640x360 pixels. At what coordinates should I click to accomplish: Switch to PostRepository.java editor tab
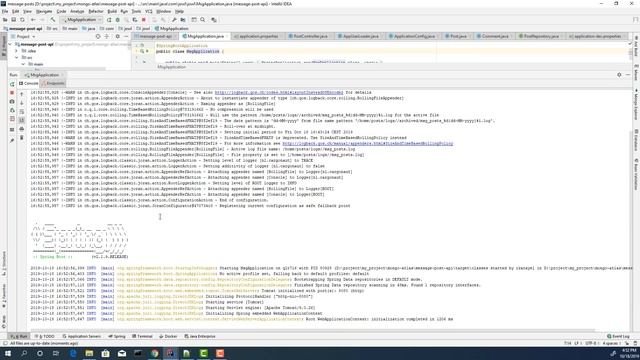tap(541, 36)
